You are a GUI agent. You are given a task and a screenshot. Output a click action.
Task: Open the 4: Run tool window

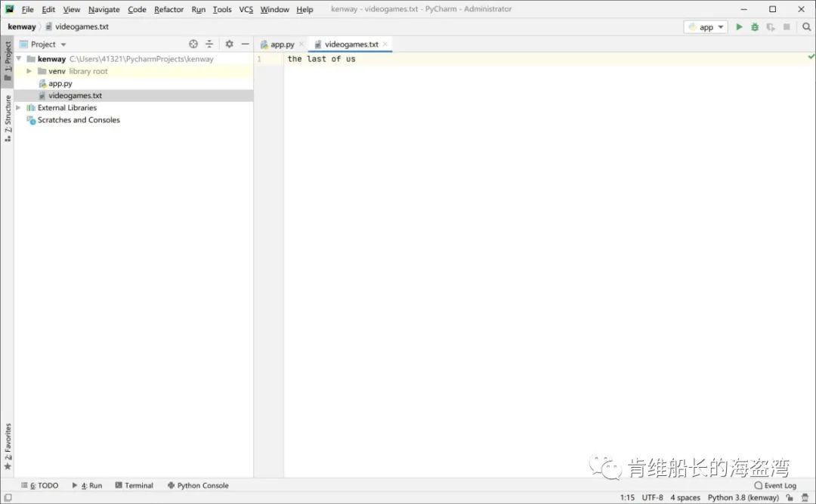87,485
